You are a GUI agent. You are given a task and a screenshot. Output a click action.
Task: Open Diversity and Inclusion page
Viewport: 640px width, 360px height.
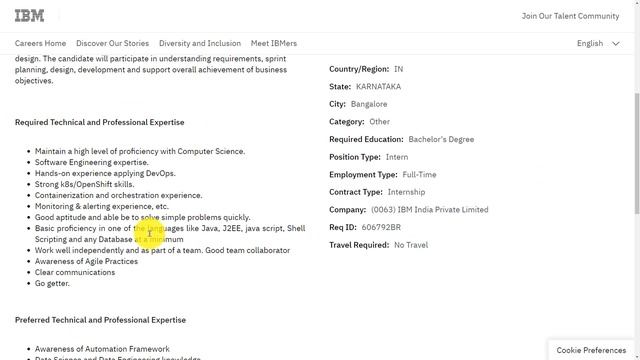200,43
